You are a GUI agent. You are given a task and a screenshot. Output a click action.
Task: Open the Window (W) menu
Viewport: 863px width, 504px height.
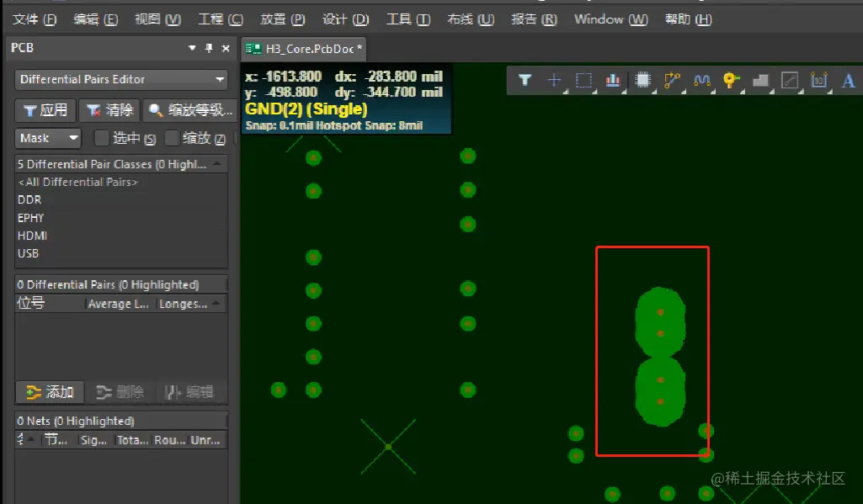coord(611,20)
